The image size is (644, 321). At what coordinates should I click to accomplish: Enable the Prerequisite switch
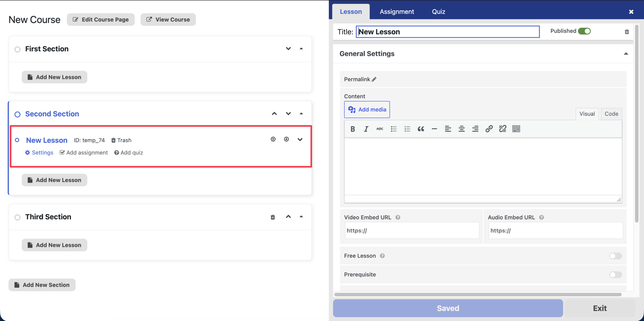(616, 275)
